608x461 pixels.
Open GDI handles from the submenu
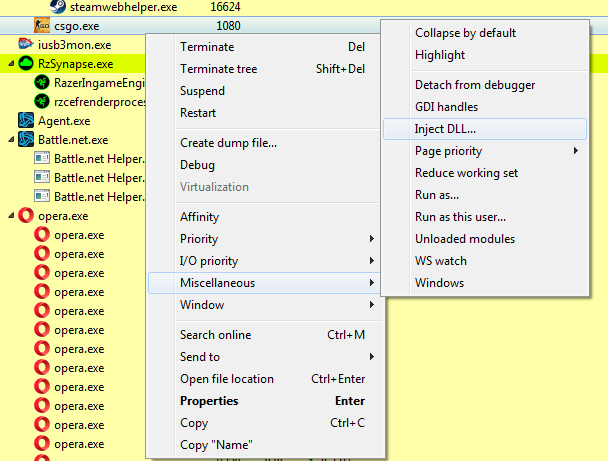click(x=485, y=107)
